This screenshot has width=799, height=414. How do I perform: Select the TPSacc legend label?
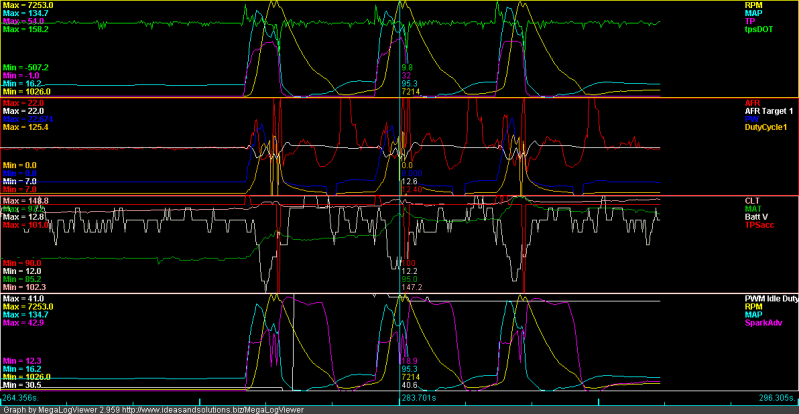[760, 225]
